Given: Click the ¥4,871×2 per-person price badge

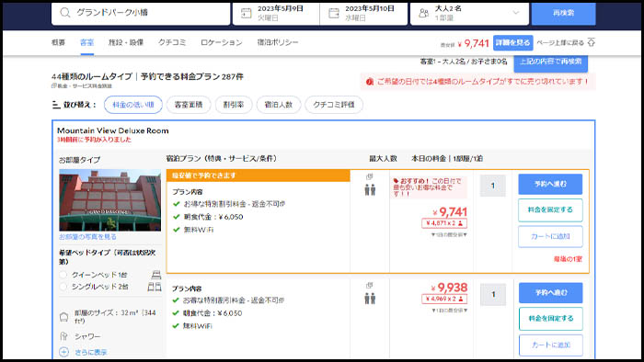Looking at the screenshot, I should [444, 223].
